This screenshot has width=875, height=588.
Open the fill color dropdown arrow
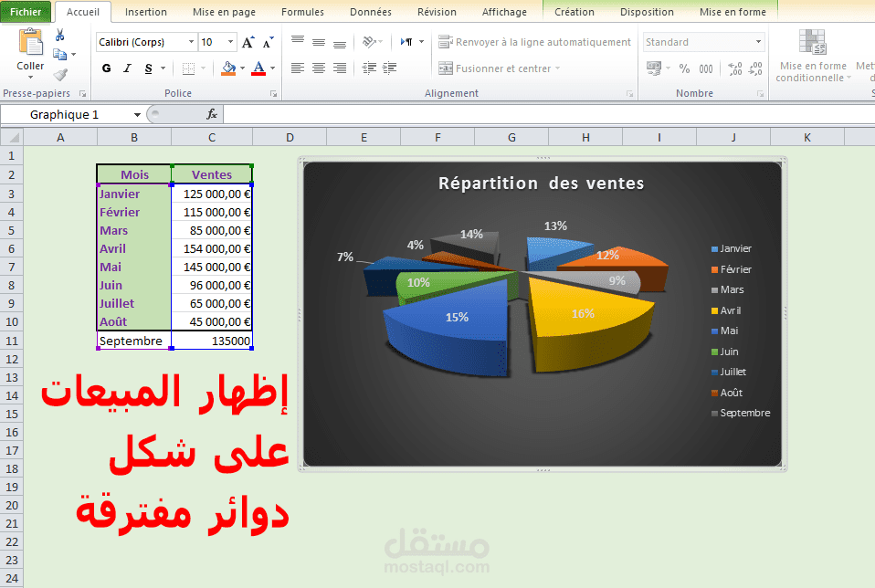point(242,68)
